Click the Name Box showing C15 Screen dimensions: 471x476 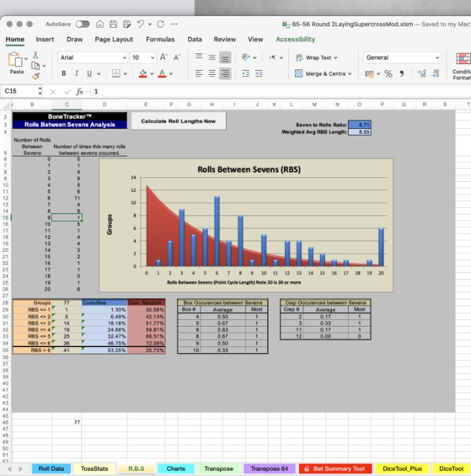21,91
